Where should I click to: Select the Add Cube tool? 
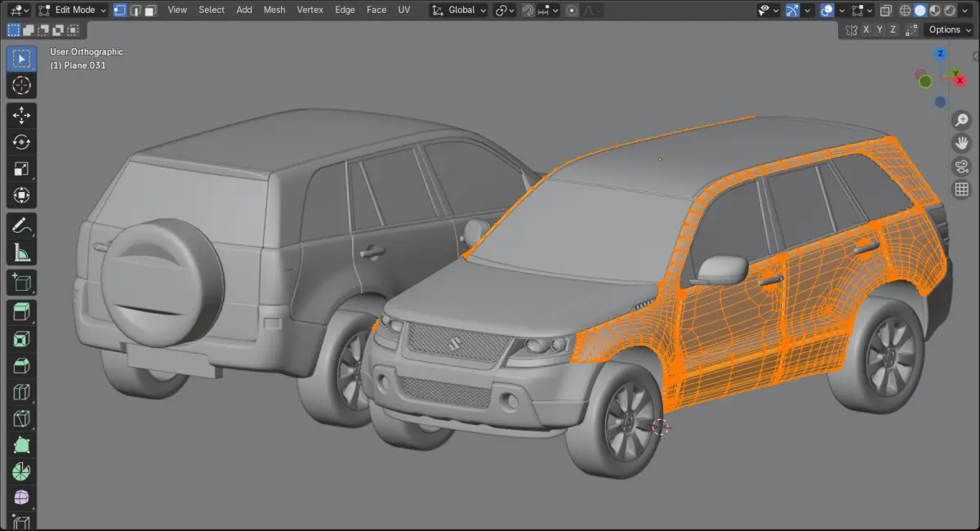(x=22, y=283)
